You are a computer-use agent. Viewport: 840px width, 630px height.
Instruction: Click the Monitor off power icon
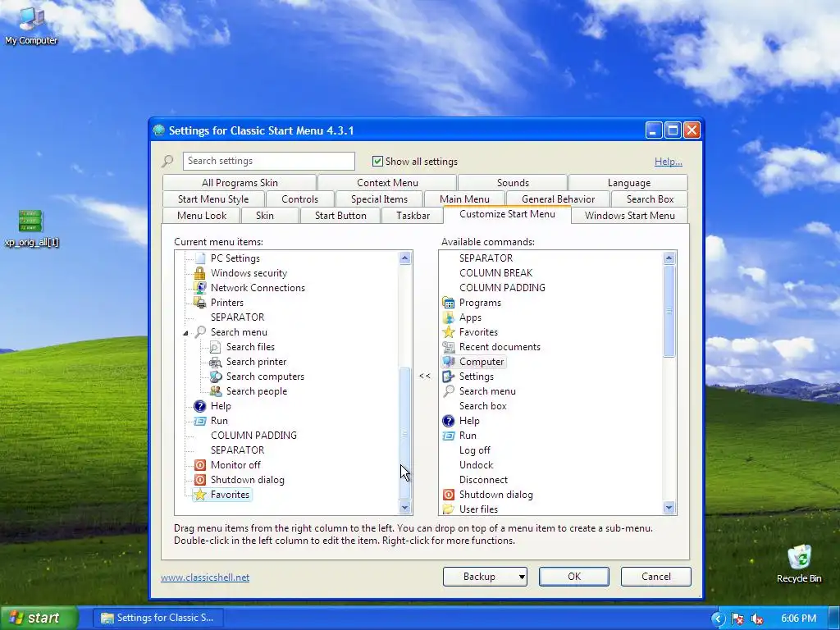200,465
